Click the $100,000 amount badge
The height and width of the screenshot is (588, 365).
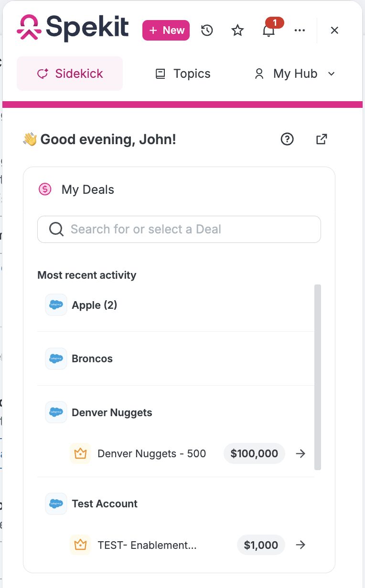pos(254,453)
